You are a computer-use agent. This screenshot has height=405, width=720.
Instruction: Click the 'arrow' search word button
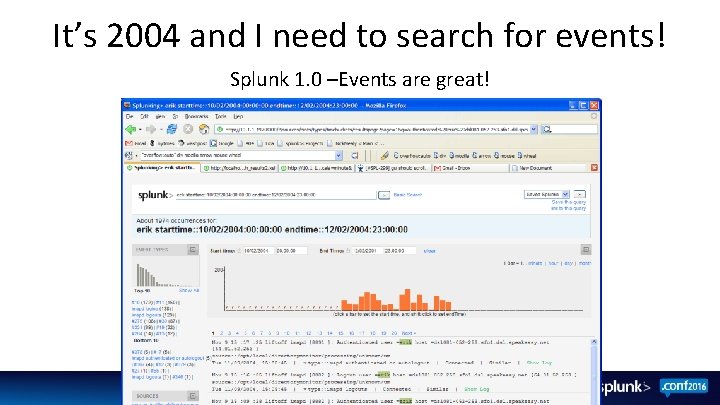482,156
